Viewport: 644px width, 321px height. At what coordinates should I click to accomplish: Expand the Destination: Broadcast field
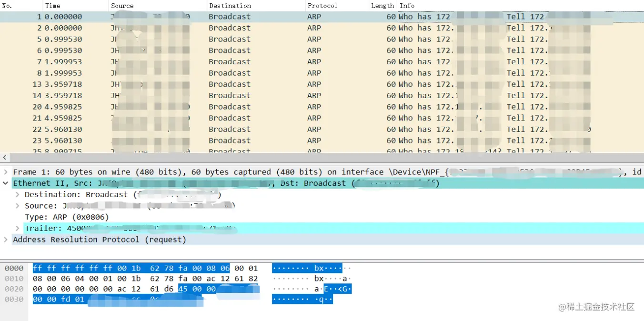pos(17,194)
